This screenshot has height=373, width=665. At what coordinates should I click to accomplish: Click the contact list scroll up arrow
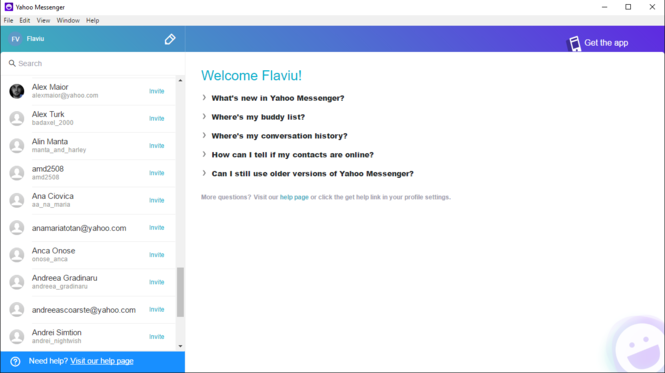coord(180,81)
